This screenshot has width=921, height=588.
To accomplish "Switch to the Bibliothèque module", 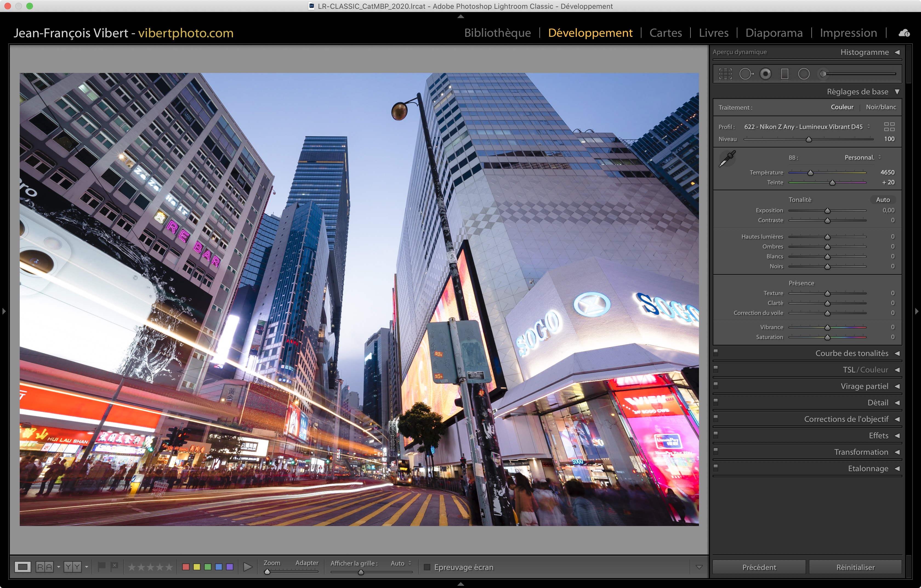I will pyautogui.click(x=497, y=33).
